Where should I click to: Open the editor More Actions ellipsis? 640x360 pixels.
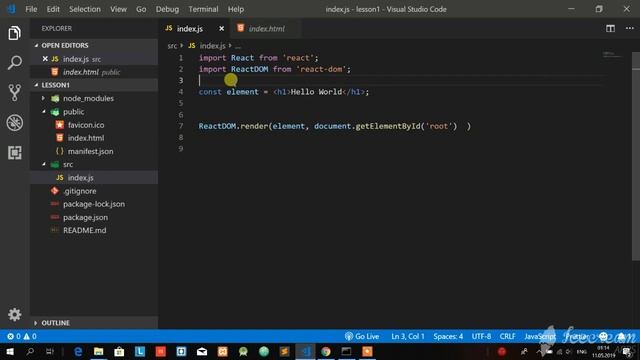click(629, 28)
